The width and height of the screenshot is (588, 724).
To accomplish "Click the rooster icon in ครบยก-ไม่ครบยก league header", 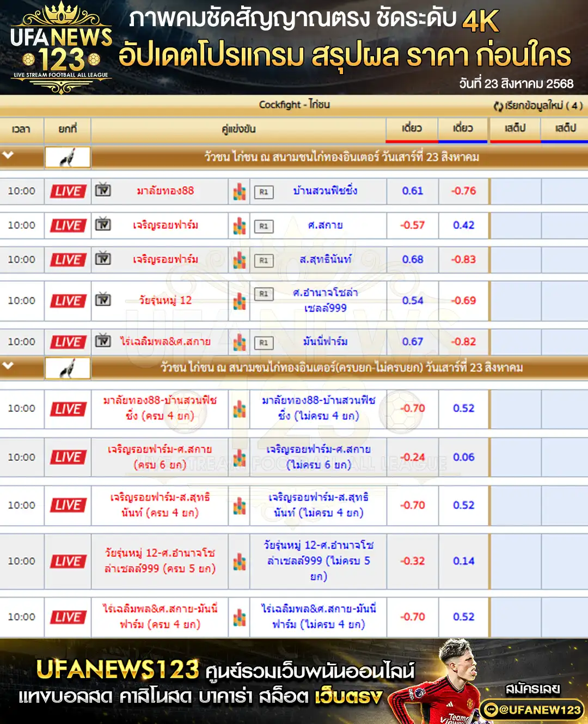I will coord(68,368).
